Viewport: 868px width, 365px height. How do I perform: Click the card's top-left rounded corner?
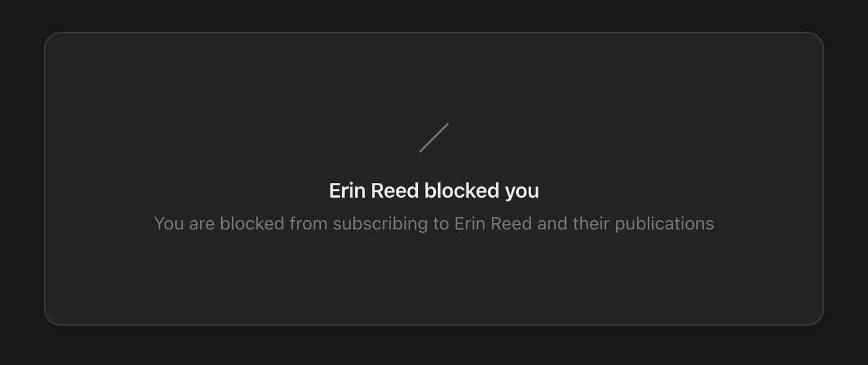pos(50,38)
